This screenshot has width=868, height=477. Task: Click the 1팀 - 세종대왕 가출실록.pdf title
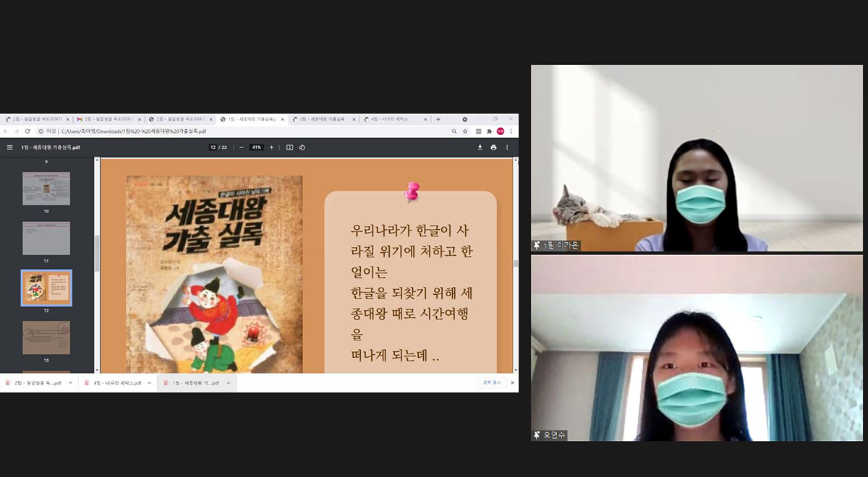pos(51,147)
